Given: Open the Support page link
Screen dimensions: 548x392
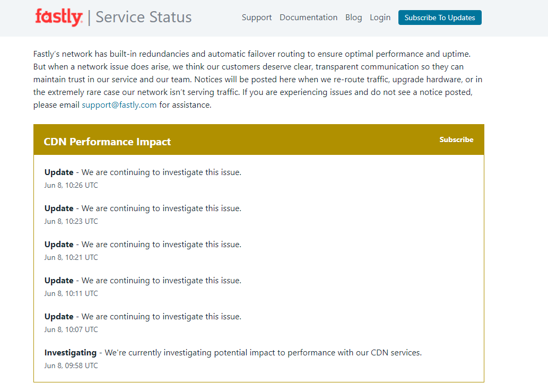Looking at the screenshot, I should [x=257, y=18].
